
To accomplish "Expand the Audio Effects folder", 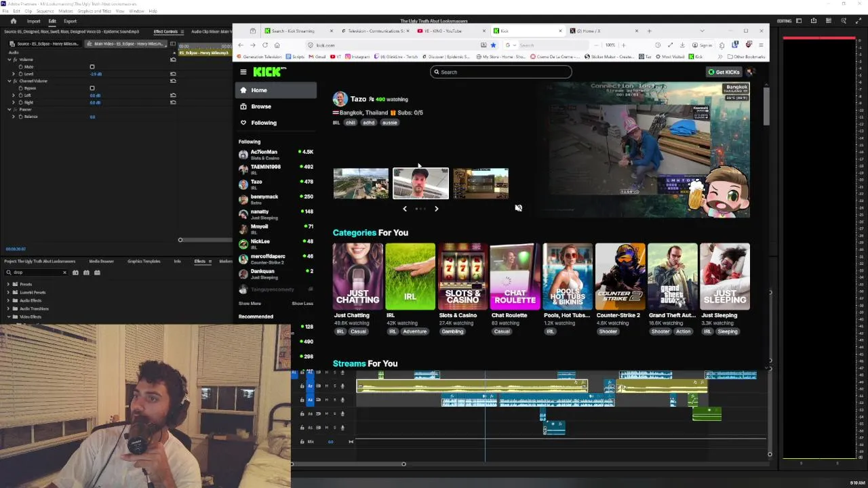I will click(8, 300).
